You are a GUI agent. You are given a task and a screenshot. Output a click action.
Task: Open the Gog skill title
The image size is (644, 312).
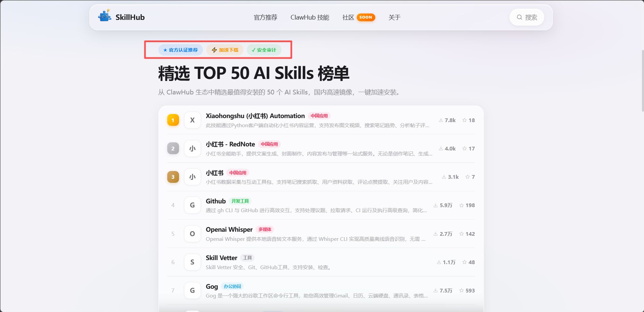pos(212,286)
